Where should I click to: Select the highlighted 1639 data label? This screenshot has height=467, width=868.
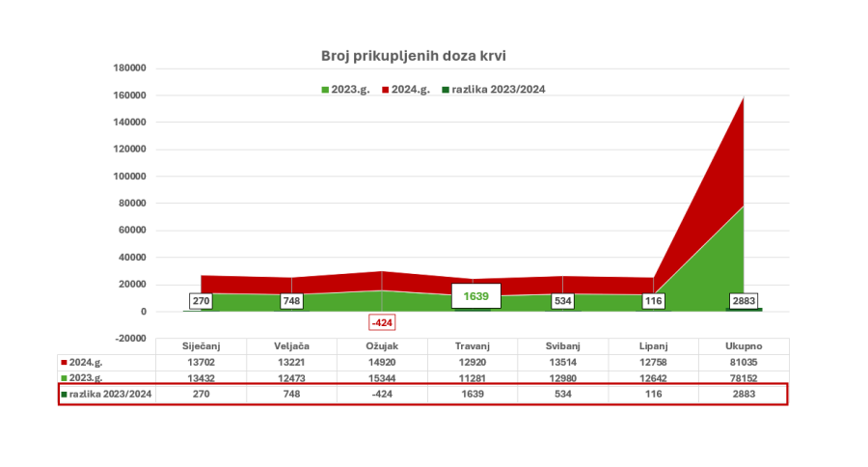click(x=476, y=296)
